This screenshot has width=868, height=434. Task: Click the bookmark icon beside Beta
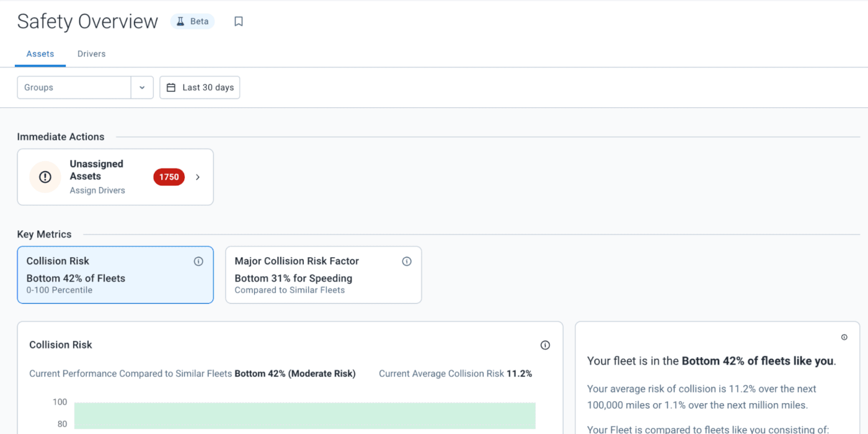pyautogui.click(x=239, y=22)
